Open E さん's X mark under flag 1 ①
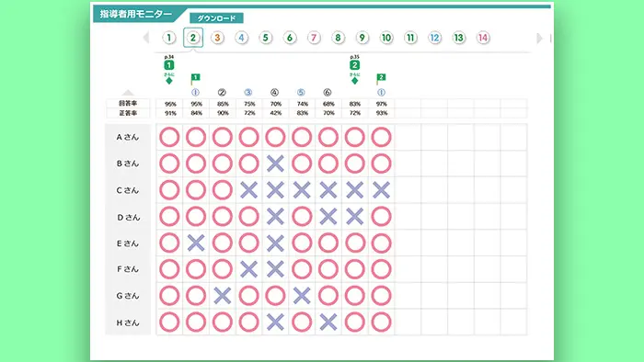This screenshot has height=362, width=644. coord(196,243)
